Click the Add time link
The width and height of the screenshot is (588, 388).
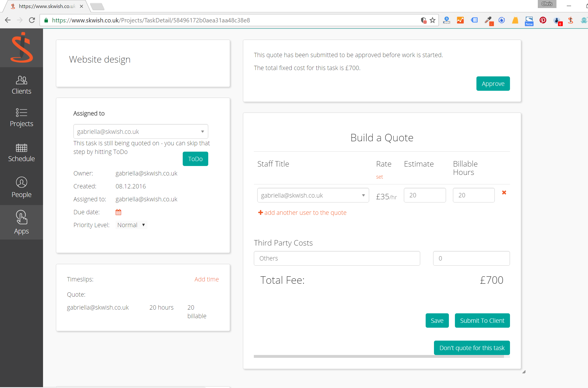click(207, 279)
